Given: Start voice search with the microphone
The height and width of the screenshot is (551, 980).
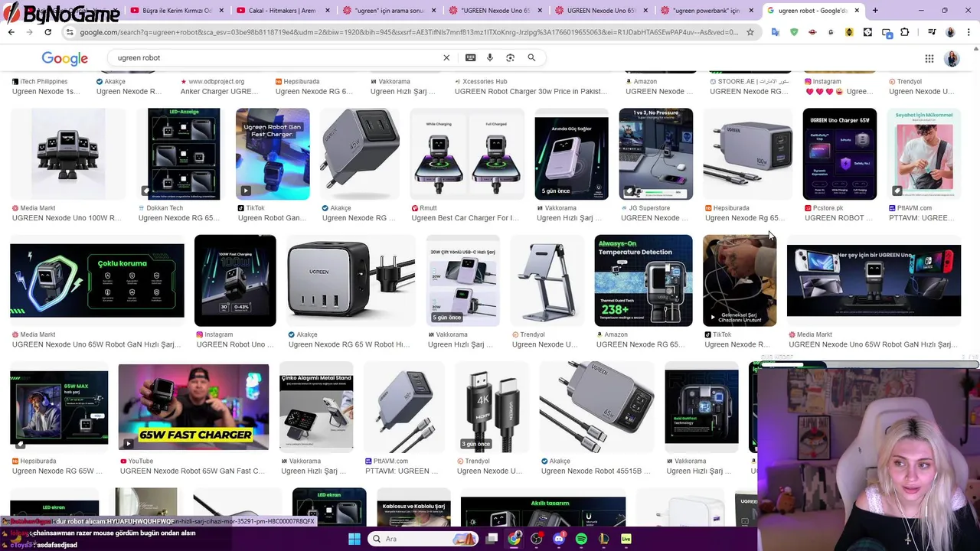Looking at the screenshot, I should [490, 57].
